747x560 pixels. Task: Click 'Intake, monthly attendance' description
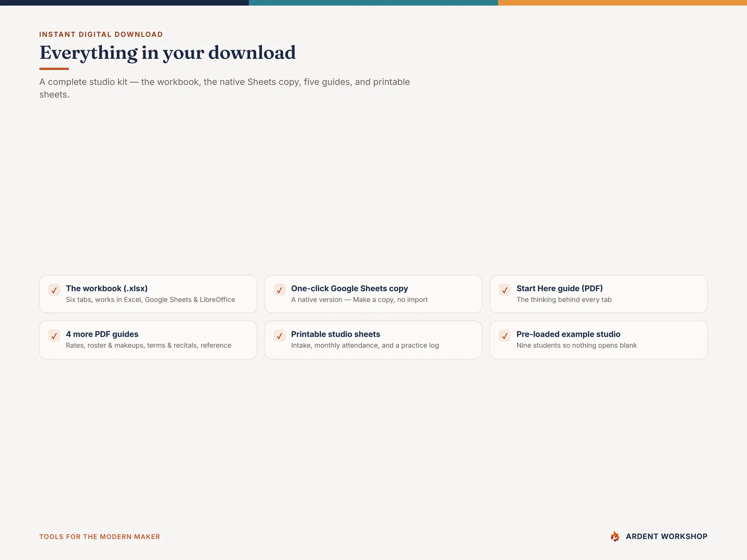[x=365, y=345]
